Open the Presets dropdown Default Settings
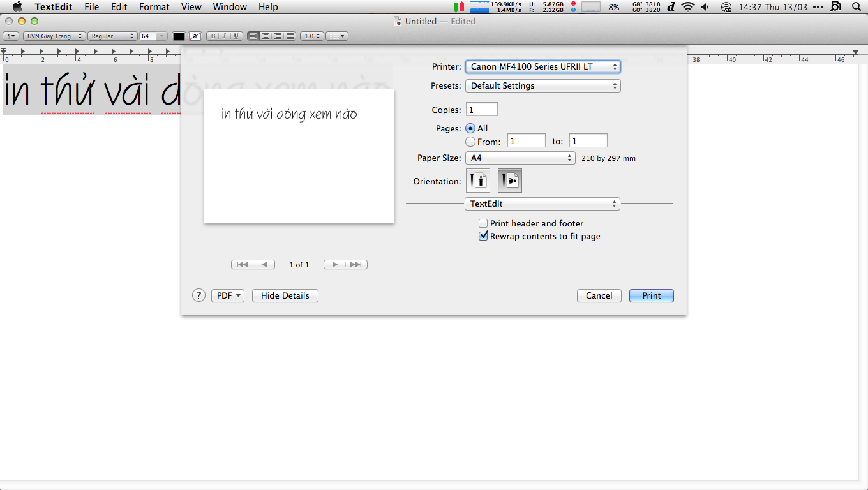868x490 pixels. (542, 85)
